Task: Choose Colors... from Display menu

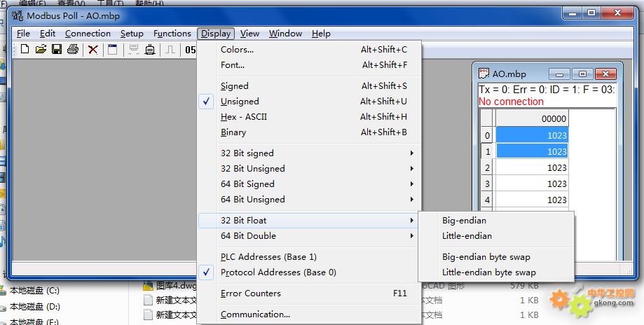Action: click(310, 50)
